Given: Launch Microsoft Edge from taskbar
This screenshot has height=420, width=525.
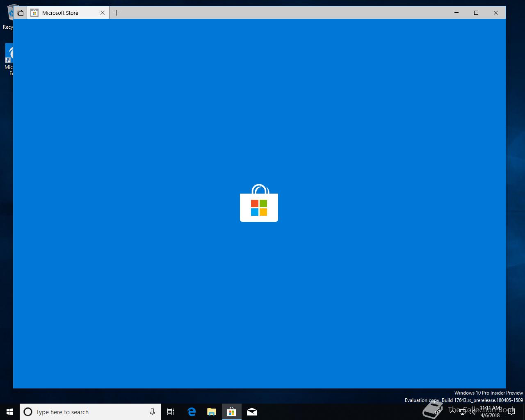Looking at the screenshot, I should point(192,412).
